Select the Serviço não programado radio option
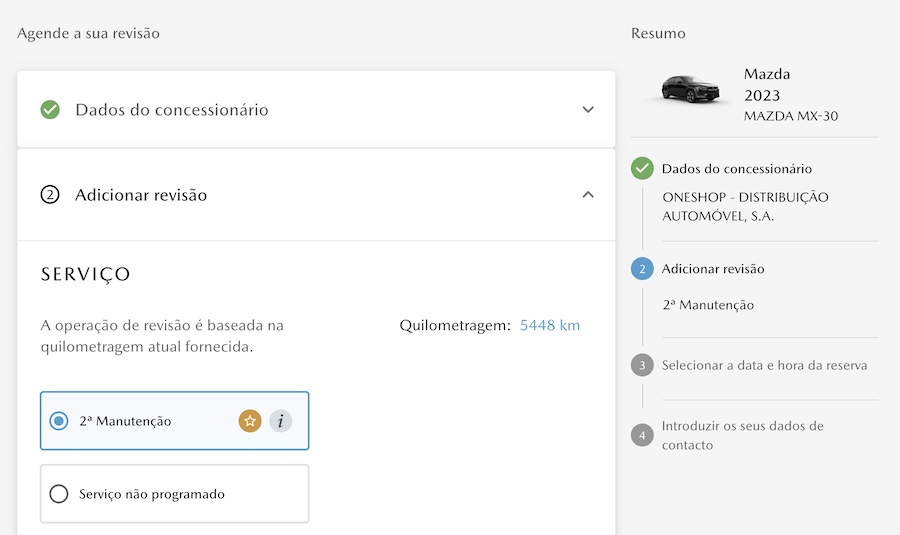Viewport: 900px width, 535px height. pyautogui.click(x=59, y=494)
